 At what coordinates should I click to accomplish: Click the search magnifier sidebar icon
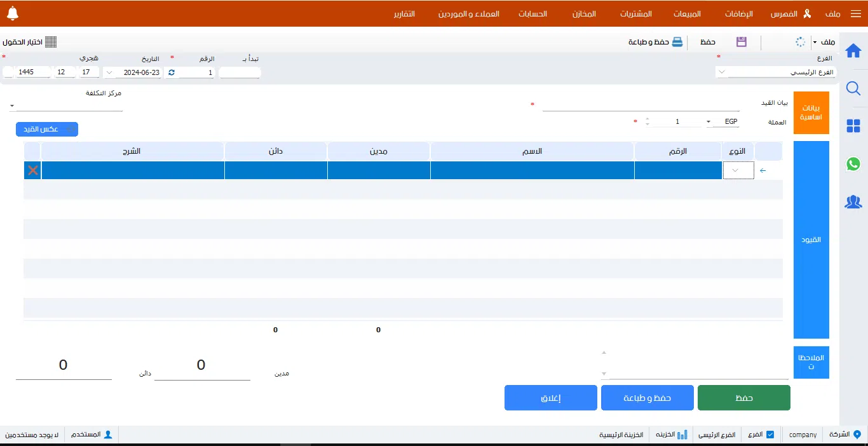pyautogui.click(x=853, y=89)
